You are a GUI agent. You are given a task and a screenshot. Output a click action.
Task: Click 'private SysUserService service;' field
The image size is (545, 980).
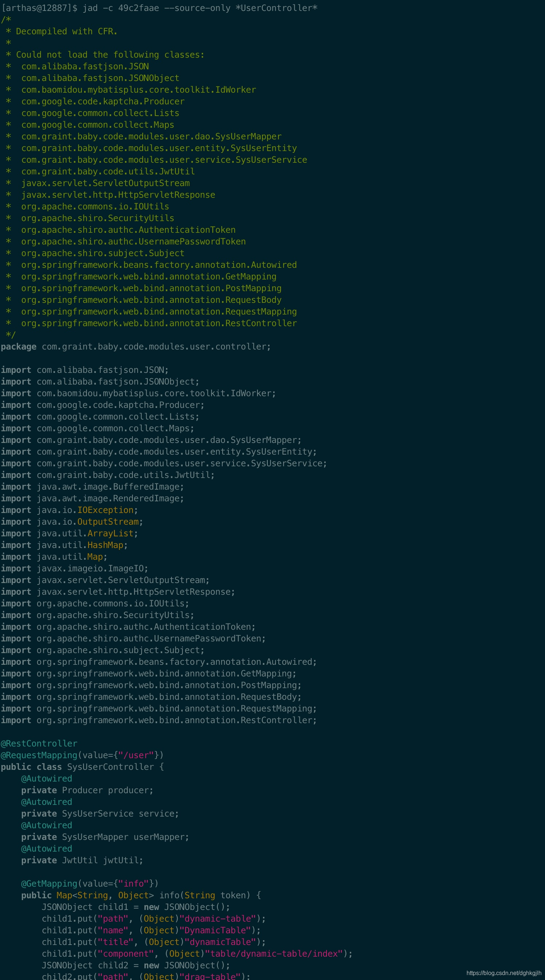point(100,814)
